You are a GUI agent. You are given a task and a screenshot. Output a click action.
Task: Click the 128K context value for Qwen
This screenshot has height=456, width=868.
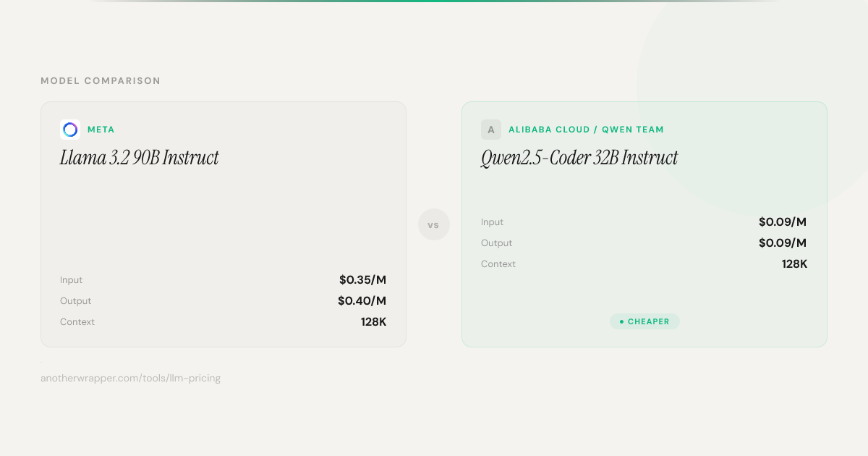(794, 264)
